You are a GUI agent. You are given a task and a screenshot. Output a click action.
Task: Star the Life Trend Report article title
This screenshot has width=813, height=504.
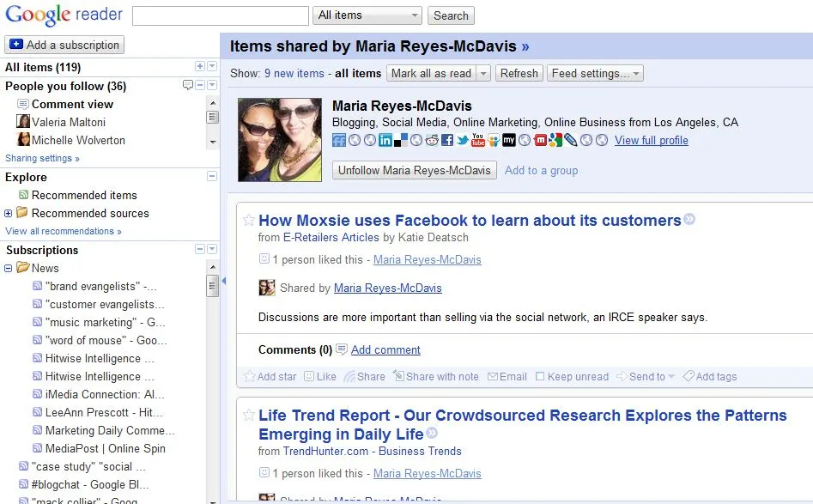(x=249, y=415)
